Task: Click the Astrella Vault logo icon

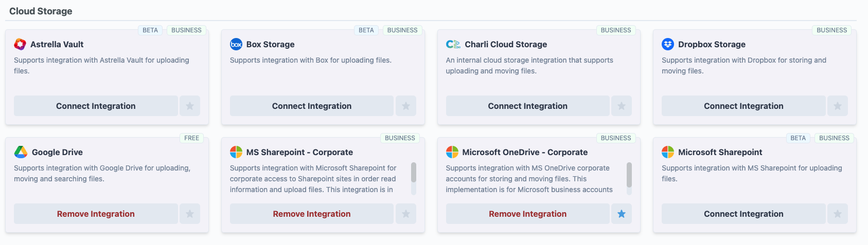Action: [20, 44]
